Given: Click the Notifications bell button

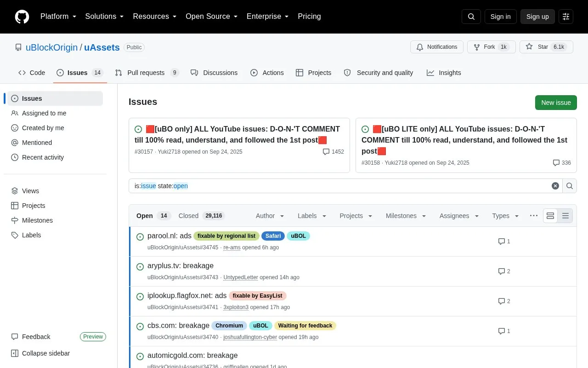Looking at the screenshot, I should pos(437,47).
